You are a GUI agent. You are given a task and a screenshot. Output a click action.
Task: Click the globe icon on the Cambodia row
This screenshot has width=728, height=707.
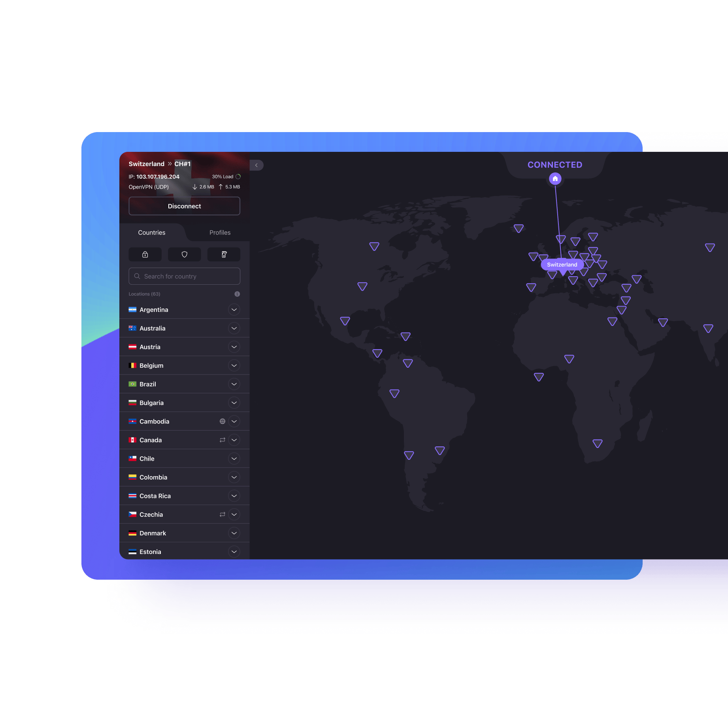tap(223, 421)
